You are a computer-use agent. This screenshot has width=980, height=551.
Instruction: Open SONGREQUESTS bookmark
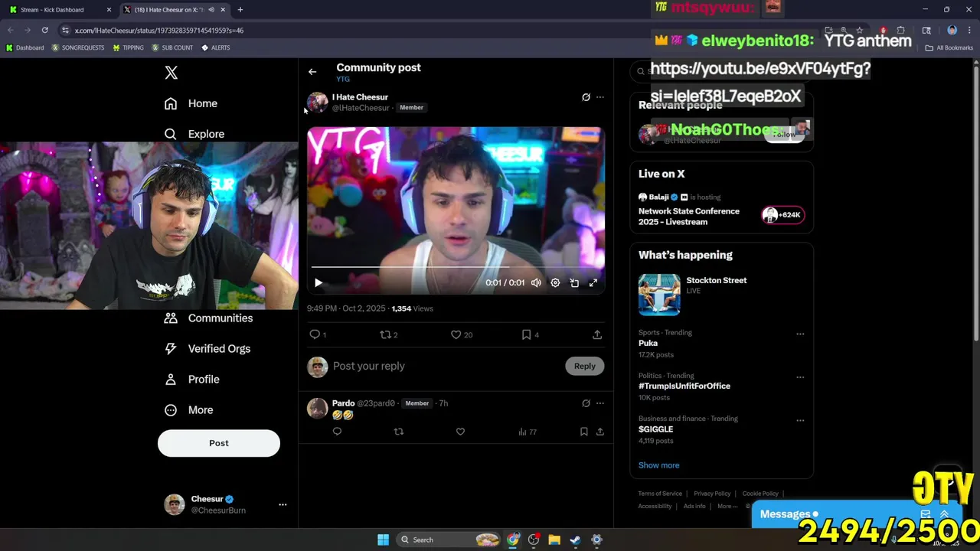click(78, 47)
